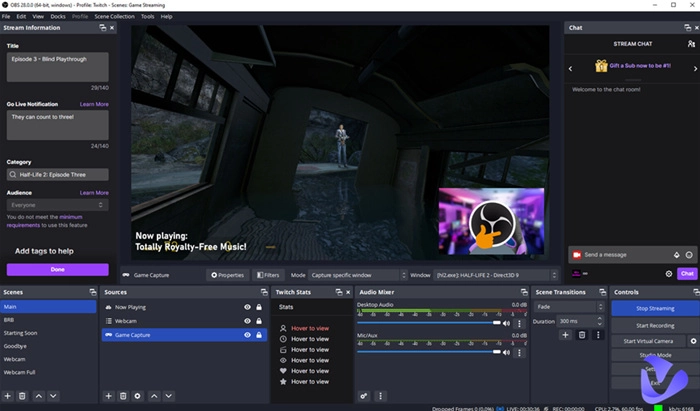
Task: Toggle visibility of the Webcam source
Action: click(x=247, y=321)
